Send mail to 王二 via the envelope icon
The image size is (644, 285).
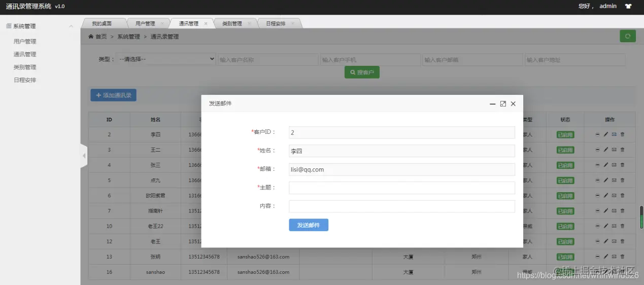[x=614, y=150]
